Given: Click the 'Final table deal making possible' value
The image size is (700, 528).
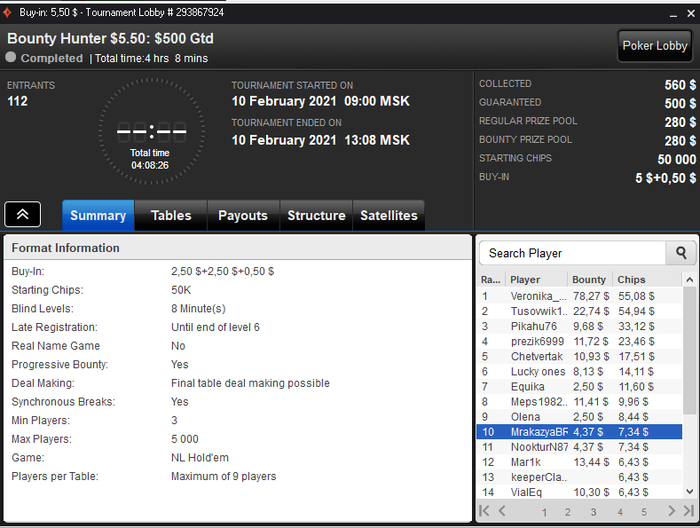Looking at the screenshot, I should (250, 383).
